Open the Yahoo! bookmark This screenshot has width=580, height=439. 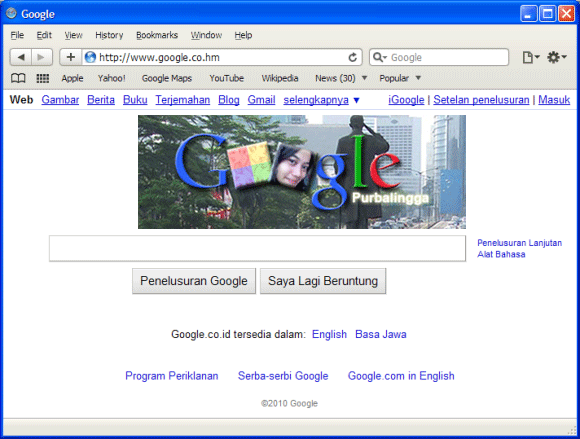point(111,78)
